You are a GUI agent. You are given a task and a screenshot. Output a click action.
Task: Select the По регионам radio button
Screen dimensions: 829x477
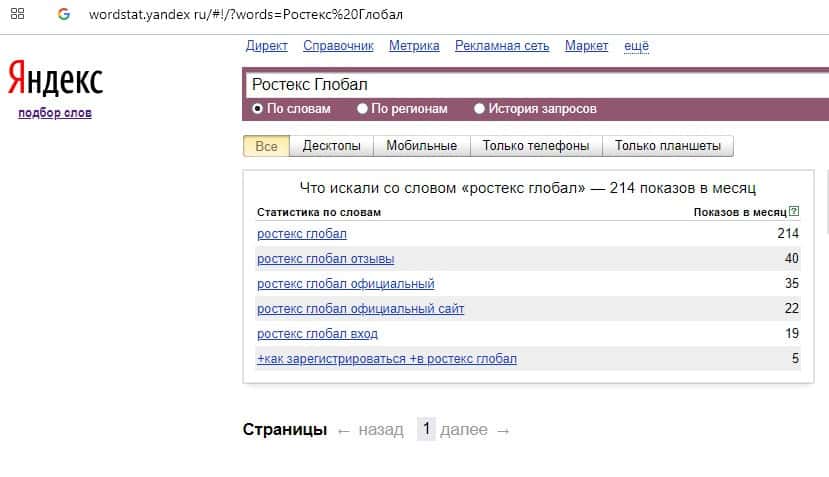coord(364,108)
